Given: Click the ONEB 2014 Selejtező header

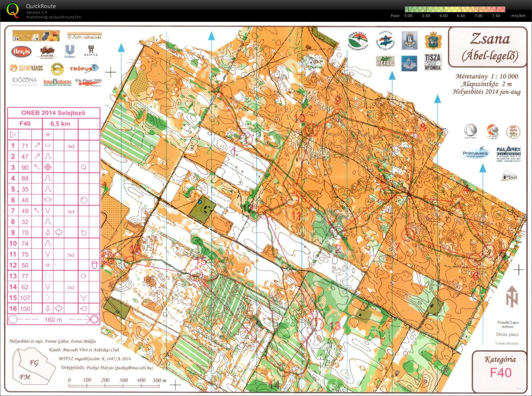Looking at the screenshot, I should pos(53,113).
